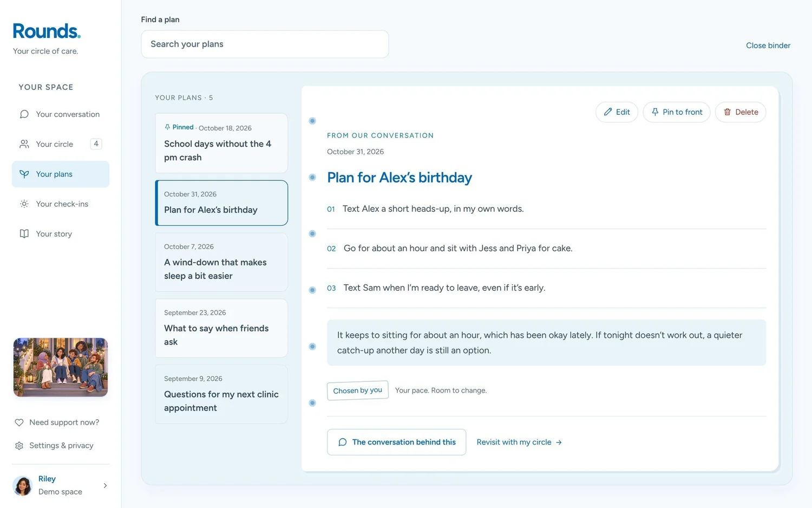The height and width of the screenshot is (508, 812).
Task: Click Riley's profile avatar
Action: [x=23, y=486]
